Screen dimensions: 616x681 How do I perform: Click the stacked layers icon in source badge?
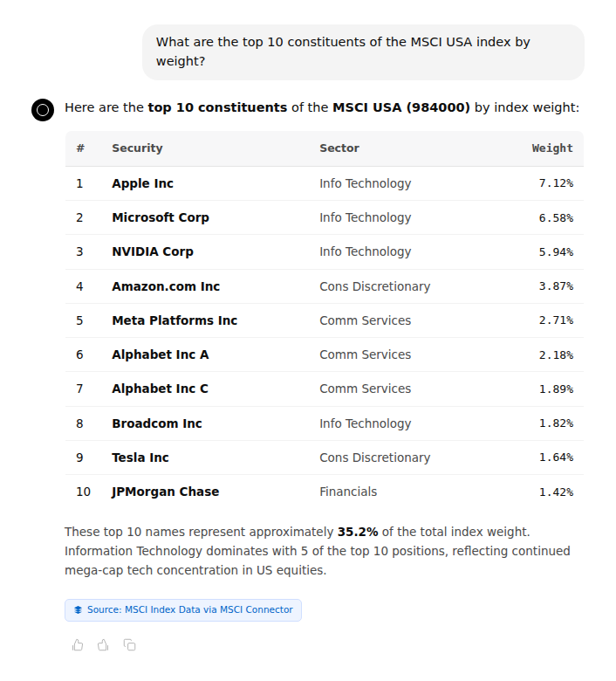pyautogui.click(x=78, y=610)
